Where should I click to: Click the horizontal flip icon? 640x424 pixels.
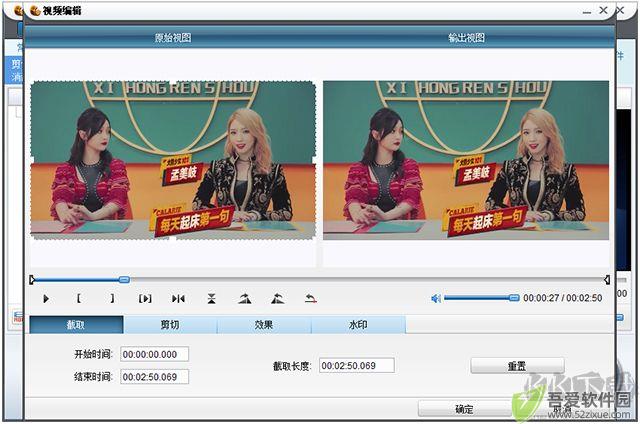pyautogui.click(x=178, y=299)
